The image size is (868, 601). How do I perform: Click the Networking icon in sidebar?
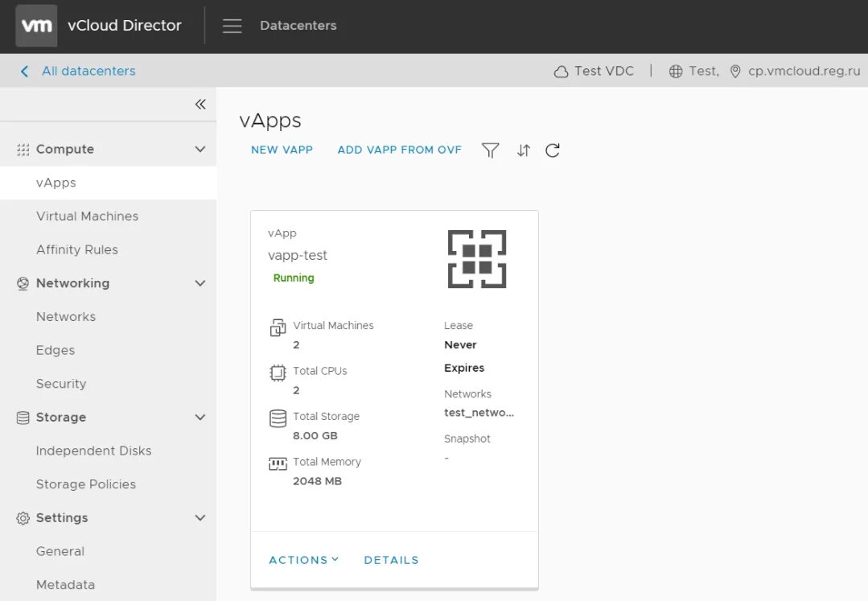pyautogui.click(x=23, y=283)
